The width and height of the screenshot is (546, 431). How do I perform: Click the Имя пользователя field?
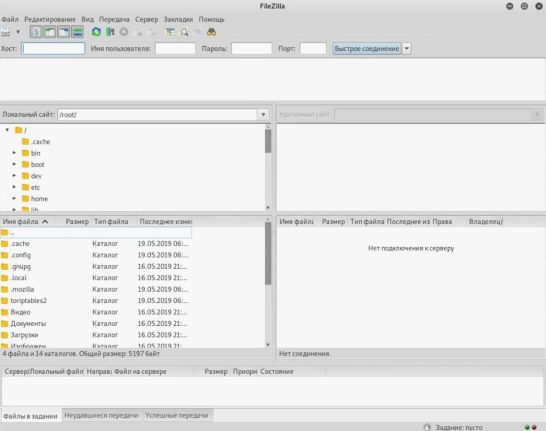point(176,48)
